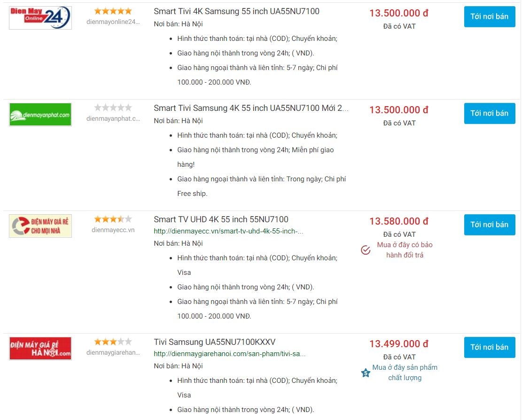
Task: Click Tới nơi bán next to 13.580.000 đ
Action: (490, 225)
